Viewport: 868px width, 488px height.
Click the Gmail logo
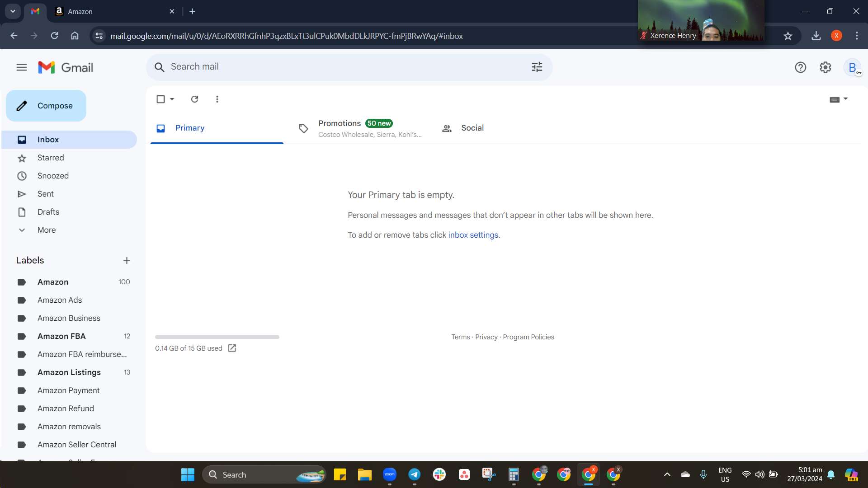click(x=66, y=68)
